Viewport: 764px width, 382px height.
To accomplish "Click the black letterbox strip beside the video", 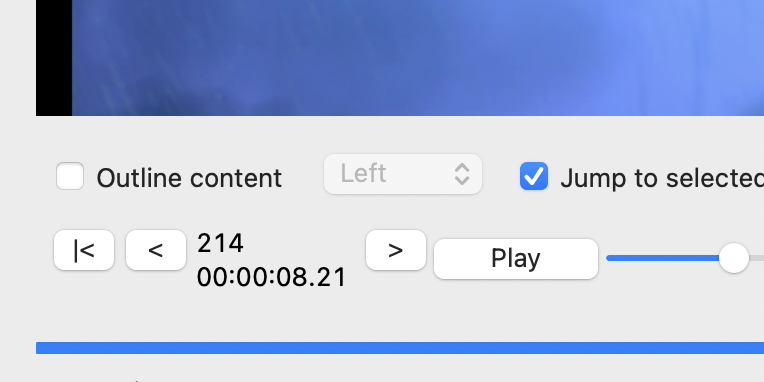I will pyautogui.click(x=54, y=57).
